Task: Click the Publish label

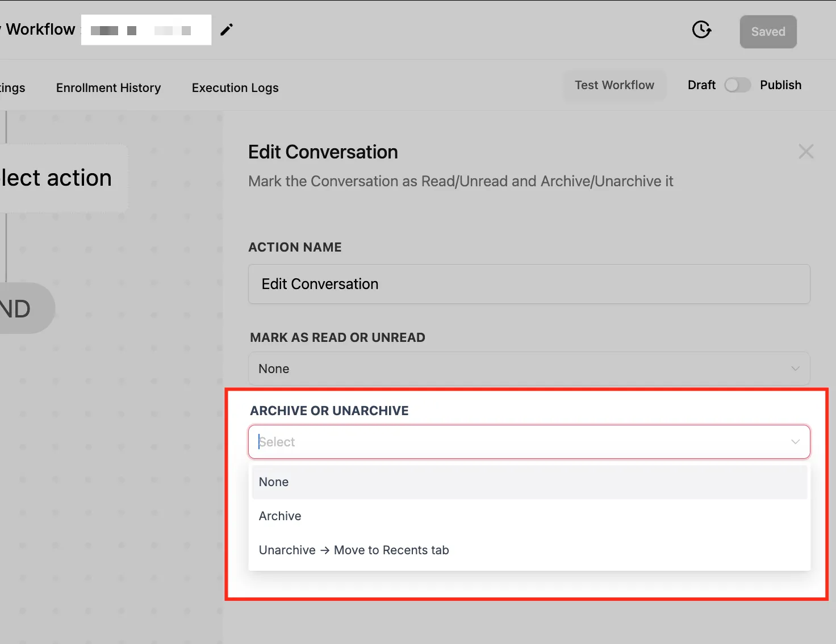Action: pos(780,85)
